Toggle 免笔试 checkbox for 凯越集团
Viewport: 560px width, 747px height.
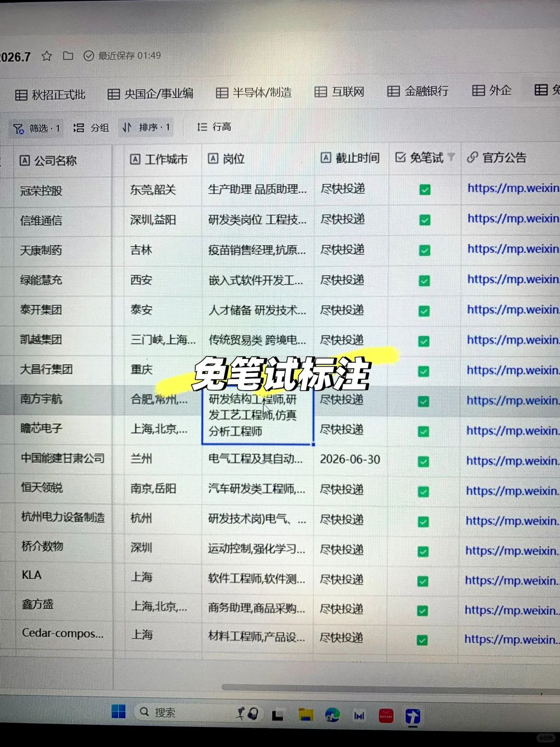click(x=424, y=341)
